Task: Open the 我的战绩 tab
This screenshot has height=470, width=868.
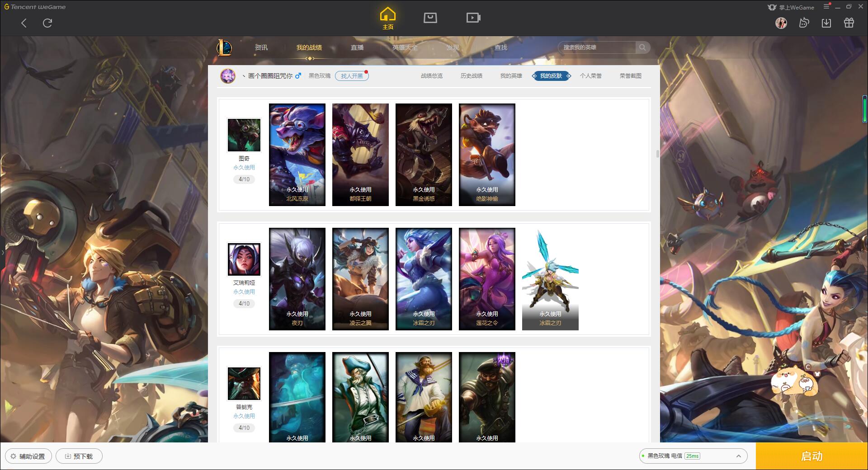Action: (x=309, y=47)
